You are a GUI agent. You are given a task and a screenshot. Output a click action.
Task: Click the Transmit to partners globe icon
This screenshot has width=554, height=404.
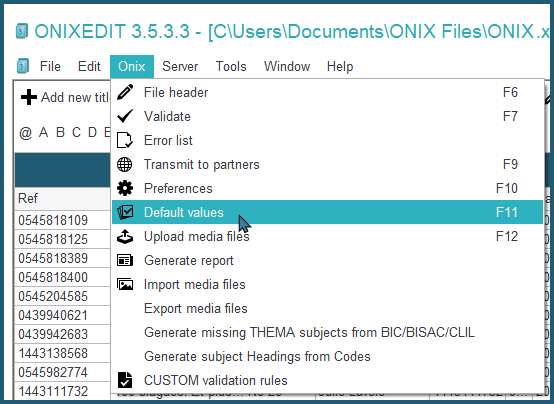(125, 164)
